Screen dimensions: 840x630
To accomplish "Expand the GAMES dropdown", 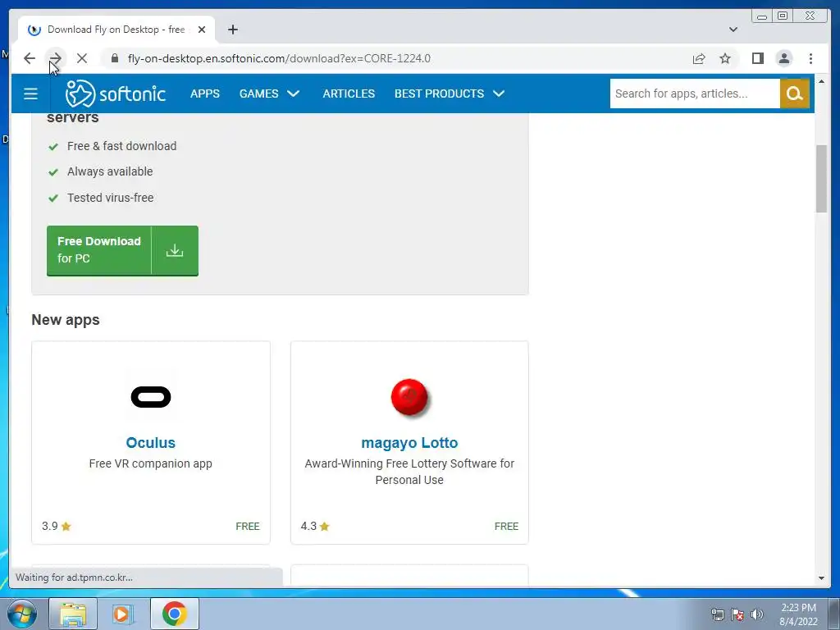I will point(269,94).
